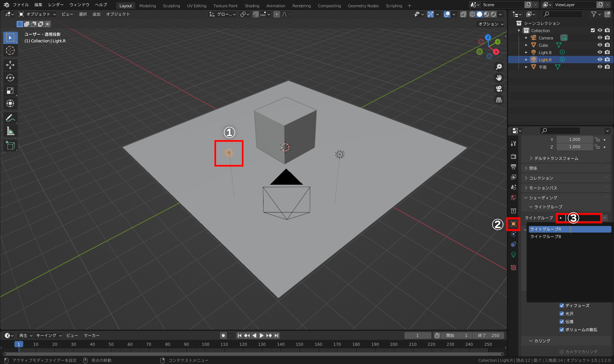Click the outliner search field

(562, 14)
